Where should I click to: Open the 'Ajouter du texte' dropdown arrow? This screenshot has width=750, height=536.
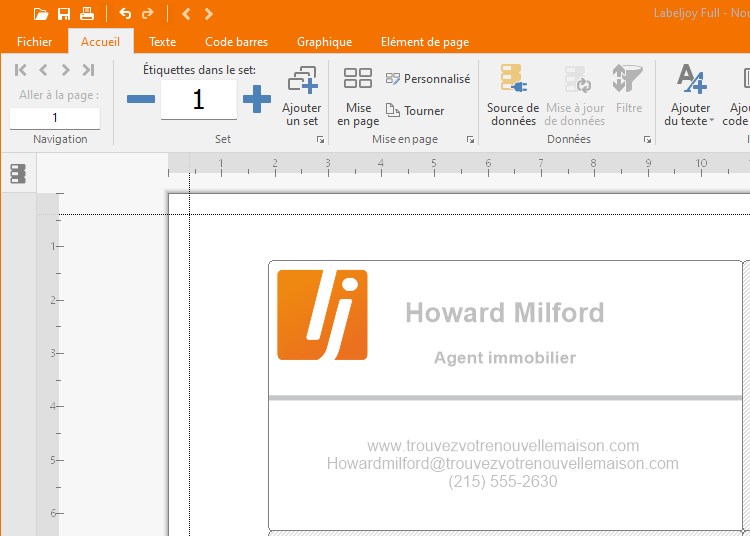(x=712, y=121)
